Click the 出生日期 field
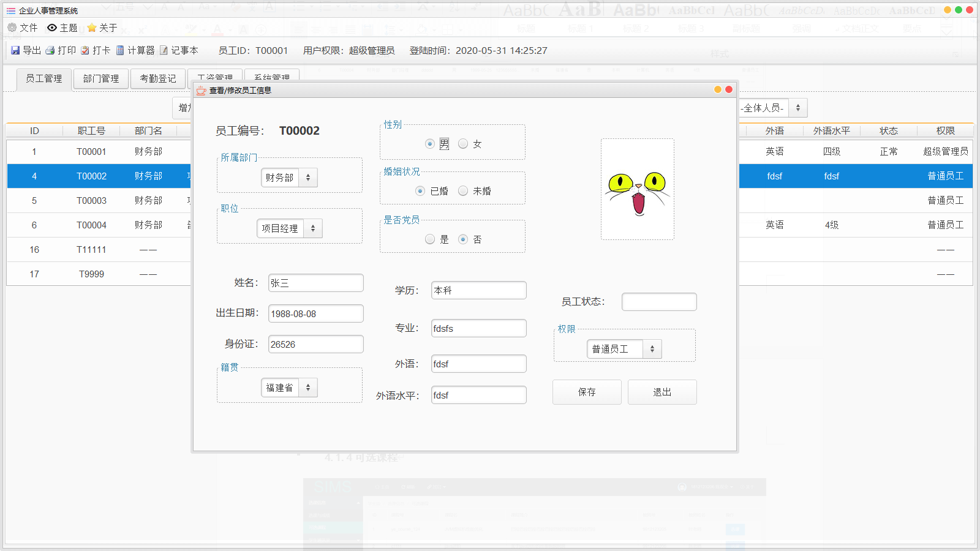 316,313
